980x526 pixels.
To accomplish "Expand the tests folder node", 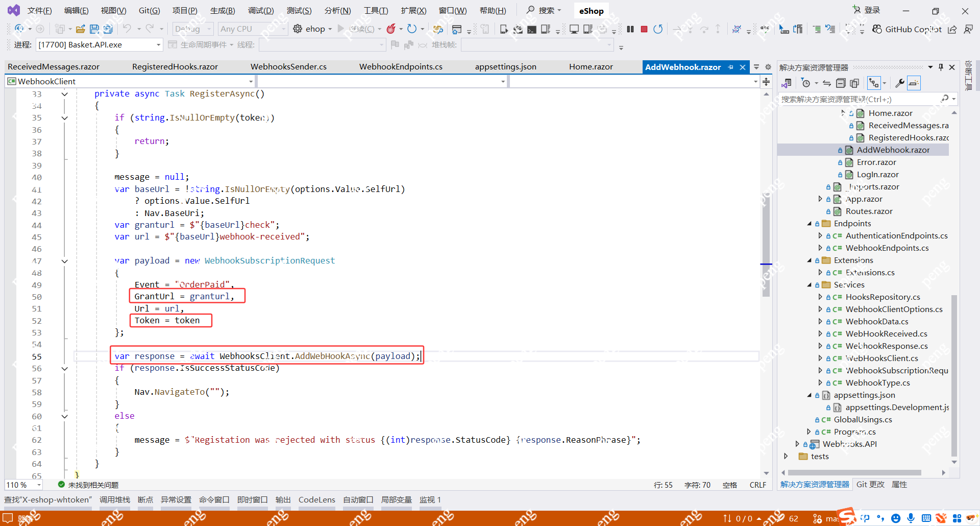I will click(x=786, y=456).
